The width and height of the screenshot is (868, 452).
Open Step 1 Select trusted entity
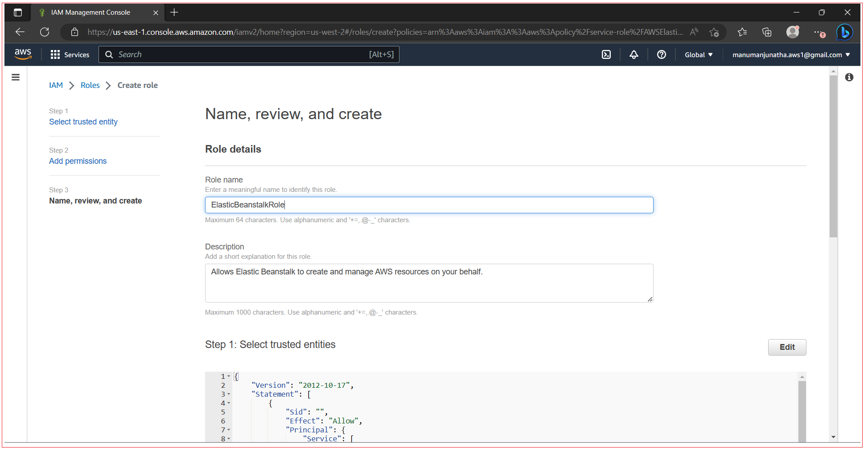[x=83, y=122]
